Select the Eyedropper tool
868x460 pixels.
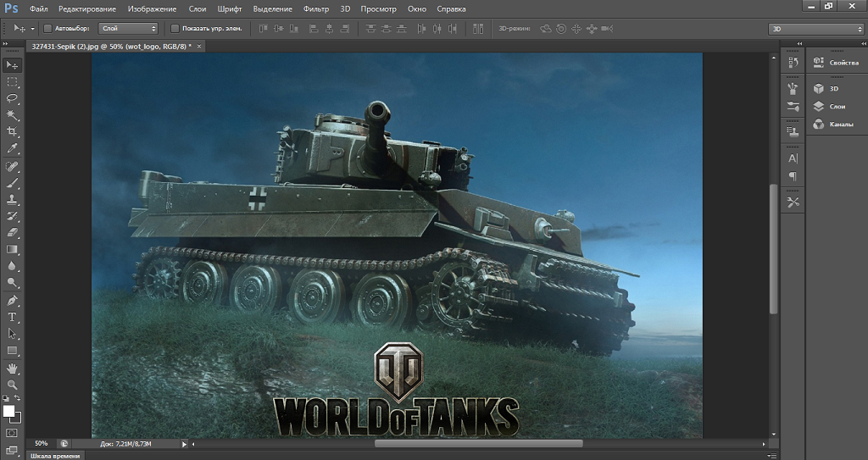click(x=12, y=148)
